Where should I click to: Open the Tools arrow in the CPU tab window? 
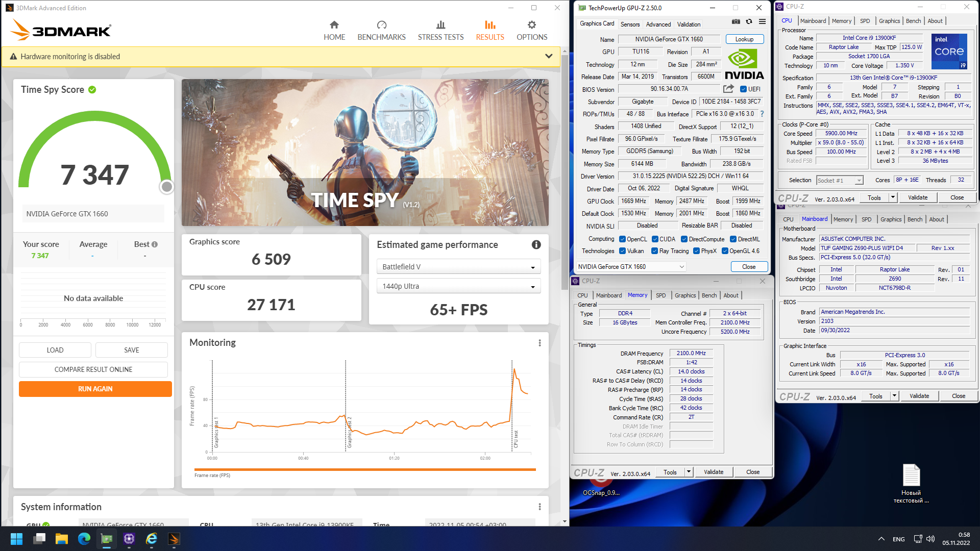click(x=893, y=197)
